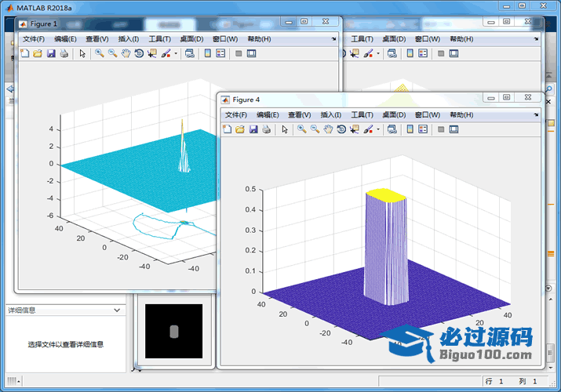Enable Data Cursor tool in Figure 1
561x392 pixels.
[152, 53]
